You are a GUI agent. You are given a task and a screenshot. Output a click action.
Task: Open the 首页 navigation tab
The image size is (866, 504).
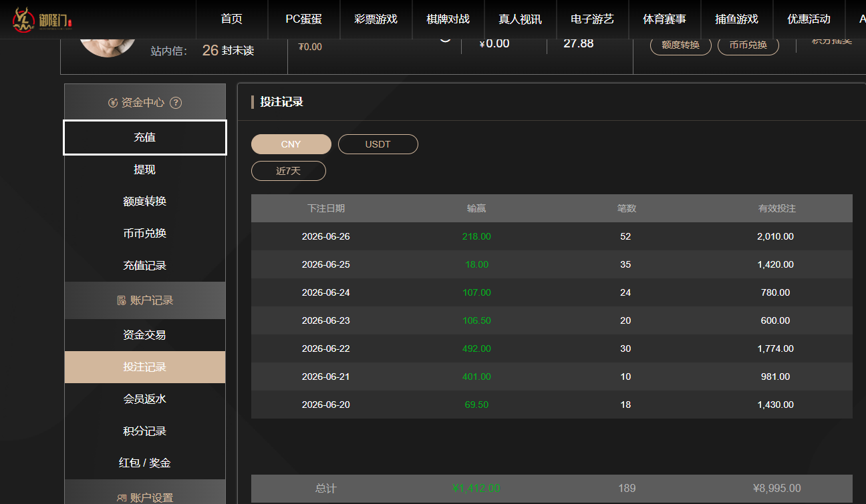point(232,19)
